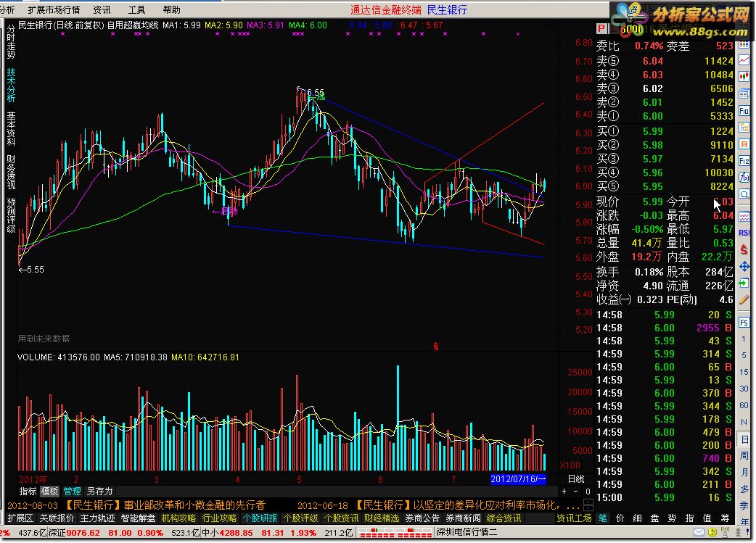
Task: Open news headline dated 2012-06-18
Action: click(438, 505)
